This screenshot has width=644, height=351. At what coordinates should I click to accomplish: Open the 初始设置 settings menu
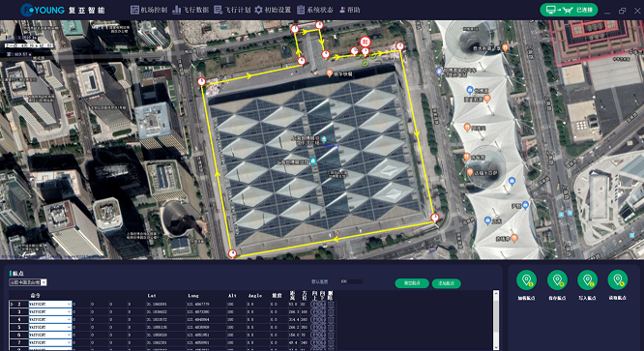coord(273,10)
